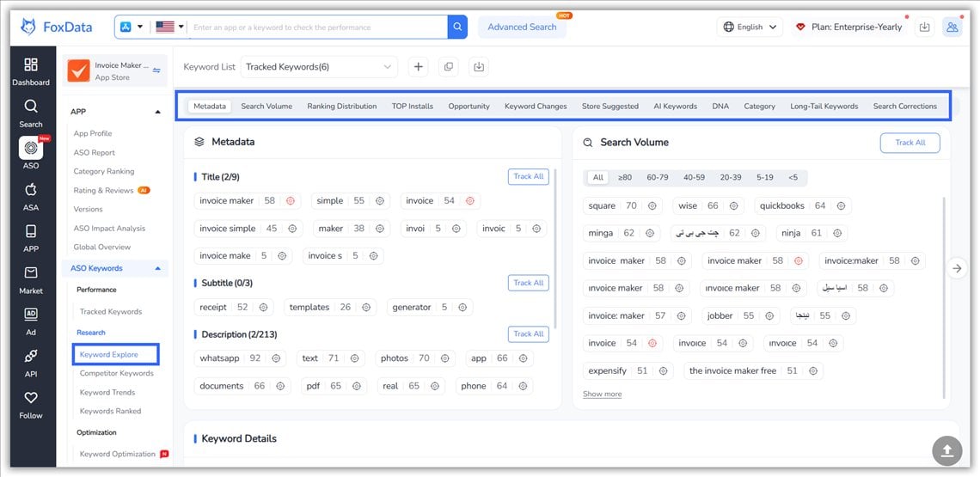Open Tracked Keywords in sidebar
The image size is (980, 477).
pyautogui.click(x=111, y=311)
